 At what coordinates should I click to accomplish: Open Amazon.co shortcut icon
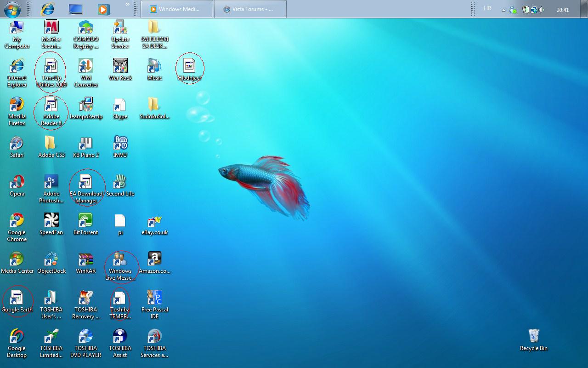(x=154, y=263)
